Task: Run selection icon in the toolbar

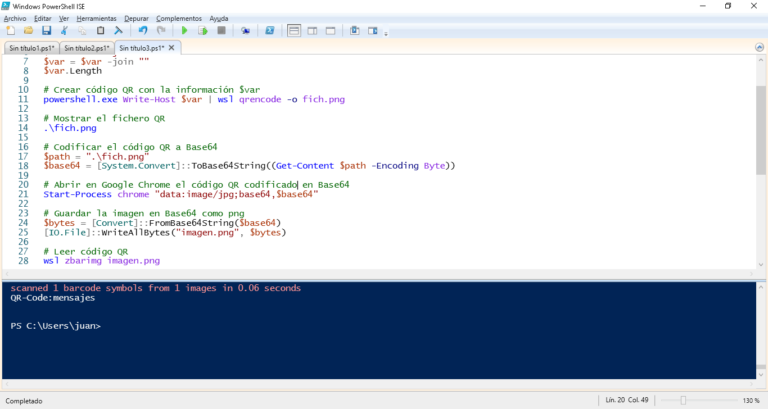Action: point(203,31)
